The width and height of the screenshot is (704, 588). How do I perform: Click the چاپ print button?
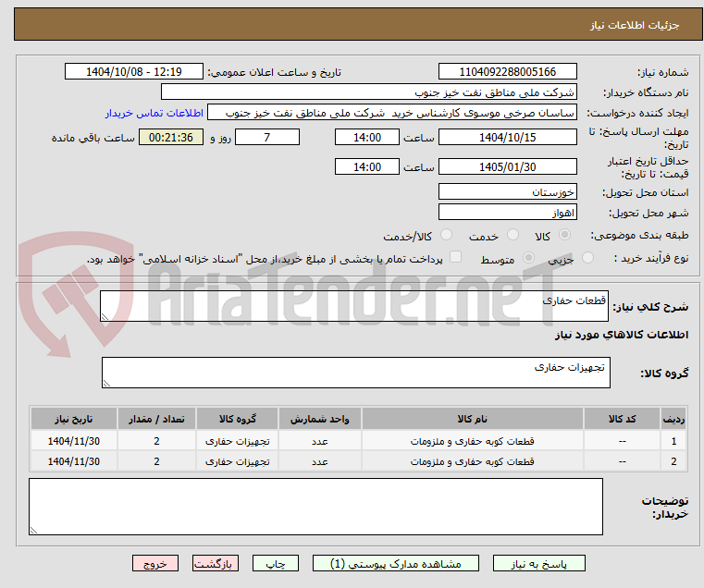[x=276, y=563]
